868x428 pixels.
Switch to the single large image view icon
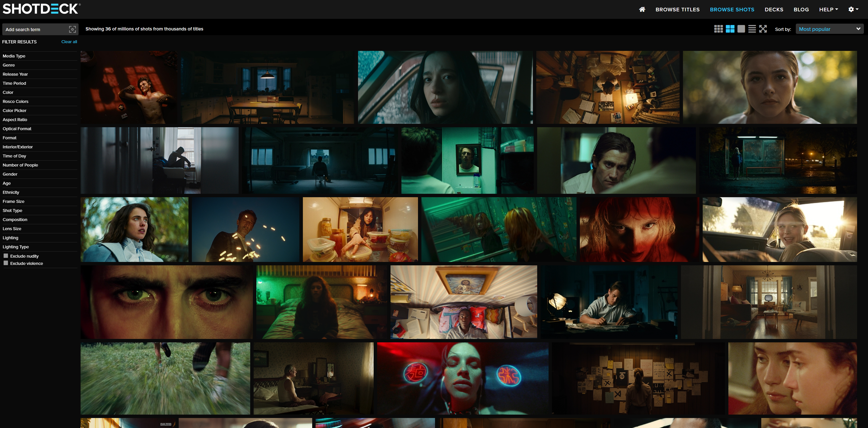[741, 29]
